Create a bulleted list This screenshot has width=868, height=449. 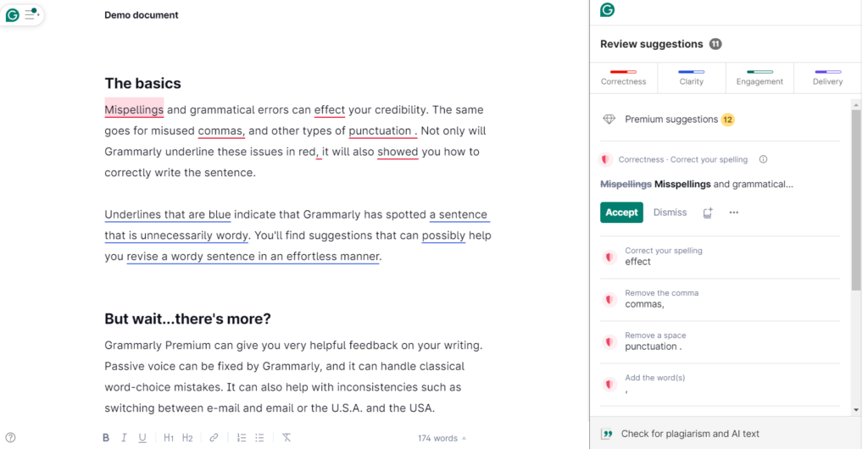coord(259,438)
